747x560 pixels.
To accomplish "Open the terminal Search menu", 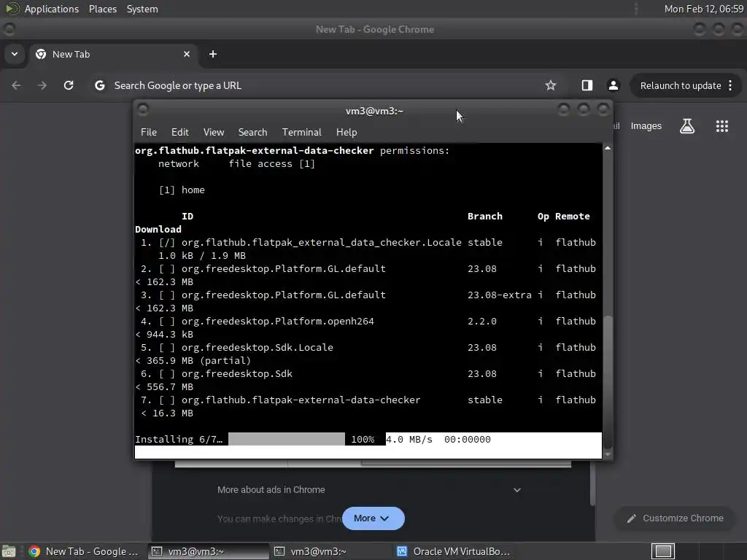I will click(252, 133).
